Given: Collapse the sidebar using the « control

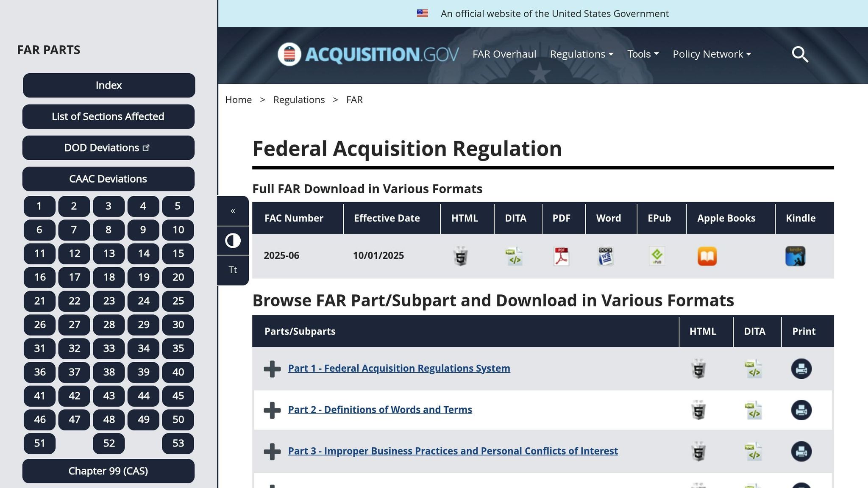Looking at the screenshot, I should pos(233,211).
